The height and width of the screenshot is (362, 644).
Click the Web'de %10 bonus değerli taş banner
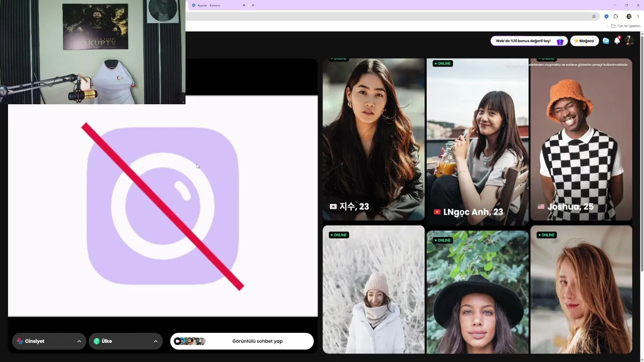click(529, 41)
